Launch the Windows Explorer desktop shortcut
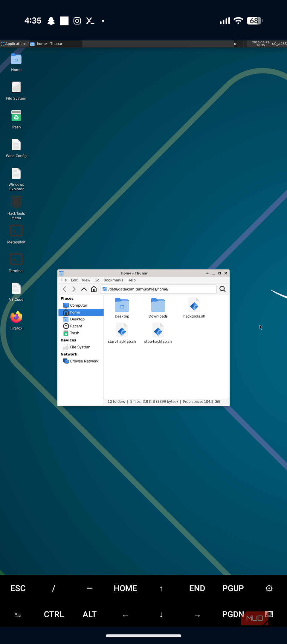 (16, 179)
